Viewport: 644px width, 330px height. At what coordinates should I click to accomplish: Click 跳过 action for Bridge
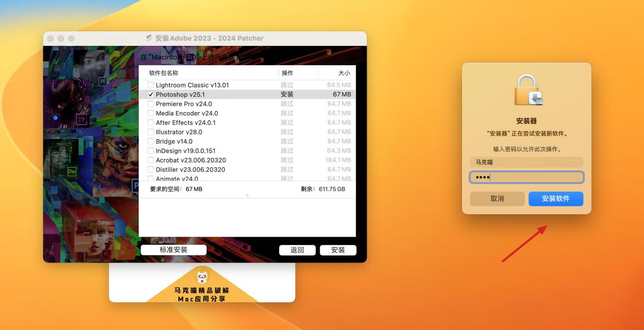tap(287, 141)
